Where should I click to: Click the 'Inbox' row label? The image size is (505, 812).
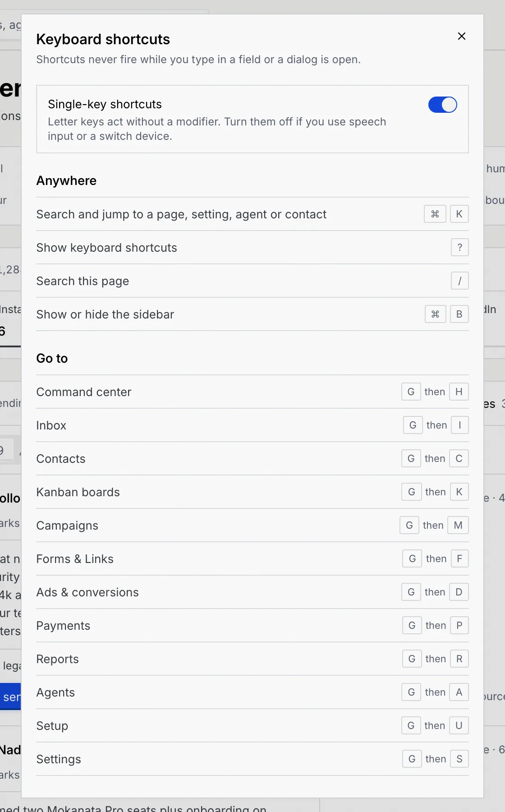pyautogui.click(x=51, y=425)
